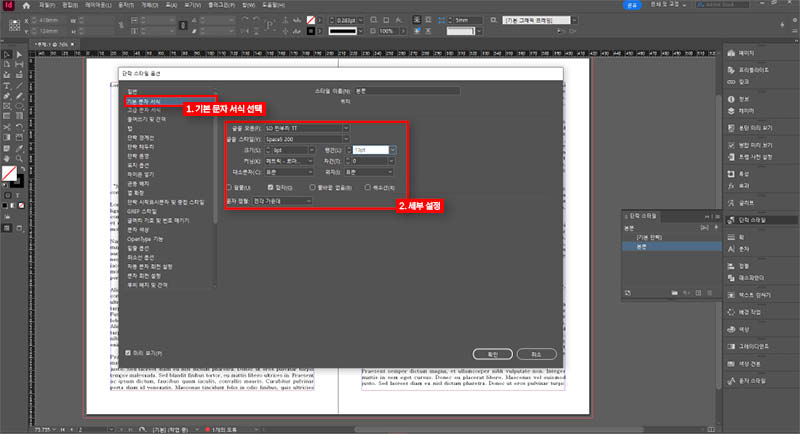Select the Selection tool arrow
The height and width of the screenshot is (434, 800).
click(x=7, y=55)
